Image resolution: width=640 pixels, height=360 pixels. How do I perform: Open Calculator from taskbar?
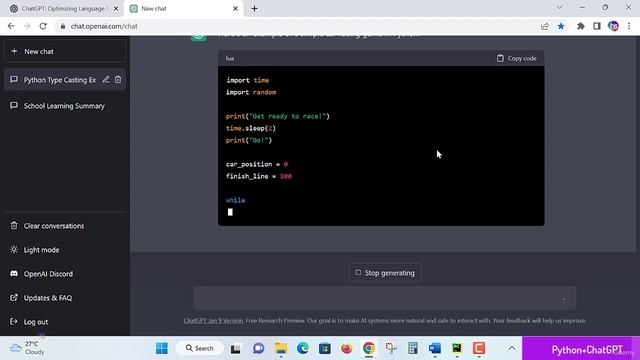[x=413, y=348]
